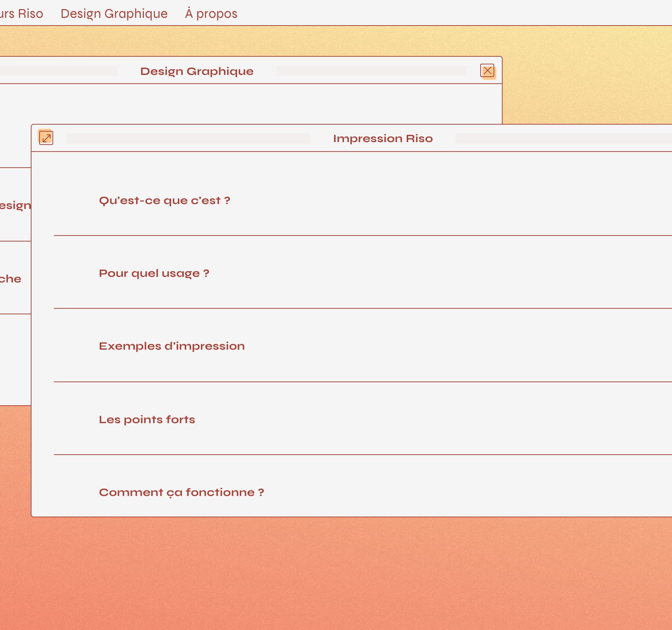The image size is (672, 630).
Task: Open the Design Graphique navigation menu item
Action: (114, 14)
